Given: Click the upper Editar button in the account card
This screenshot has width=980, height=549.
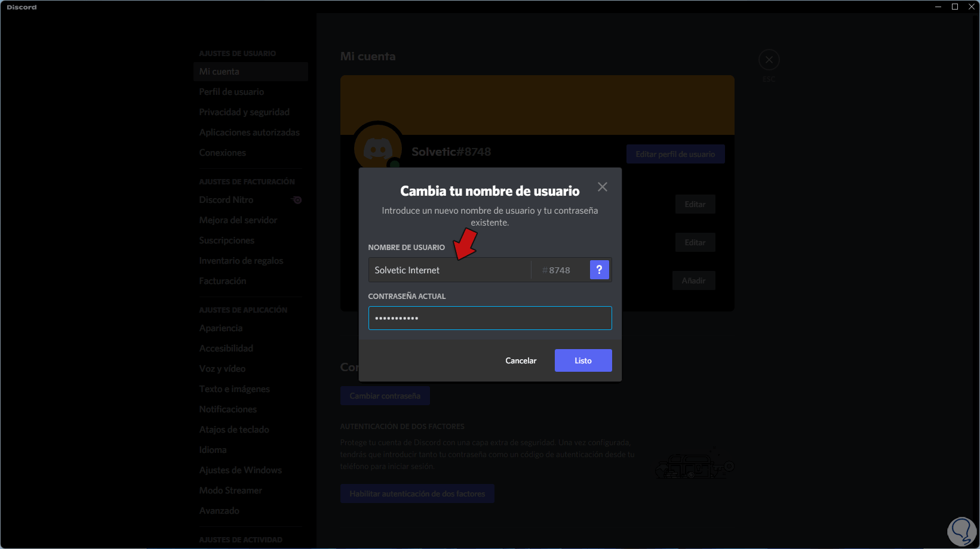Looking at the screenshot, I should coord(695,204).
